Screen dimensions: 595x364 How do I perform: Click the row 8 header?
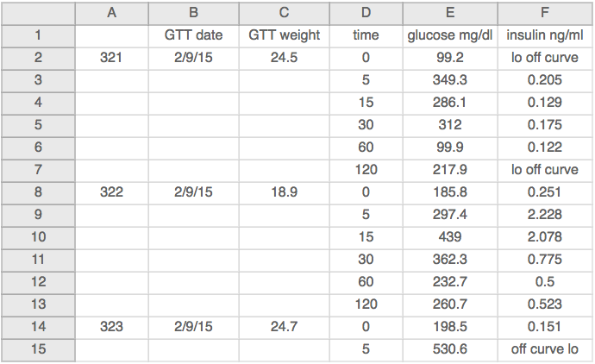point(38,192)
